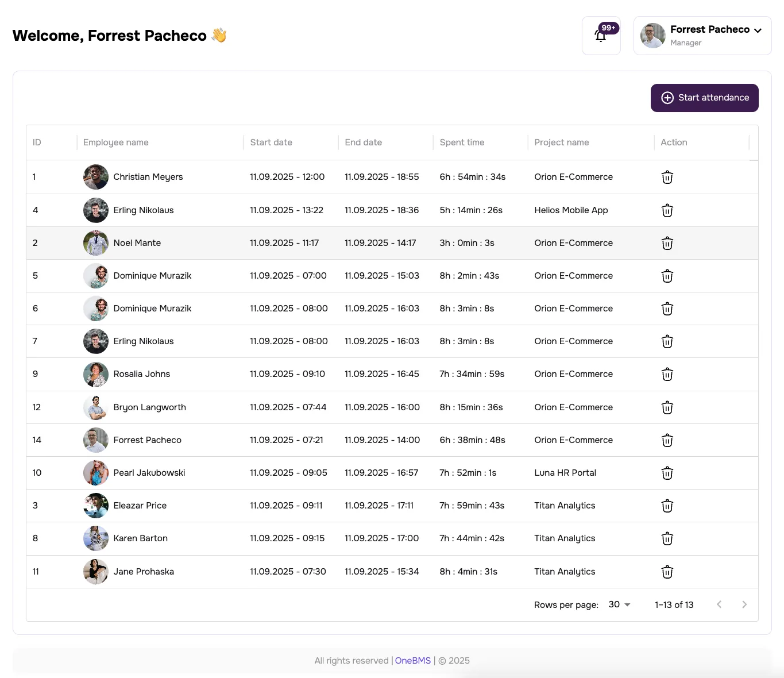Viewport: 784px width, 678px height.
Task: Delete Pearl Jakubowski's attendance entry
Action: click(x=667, y=473)
